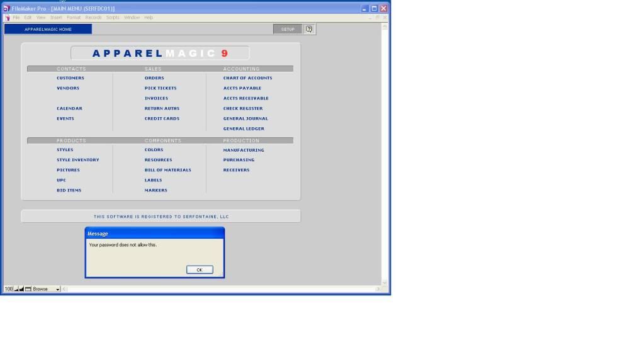Open the Edit menu

pyautogui.click(x=28, y=18)
